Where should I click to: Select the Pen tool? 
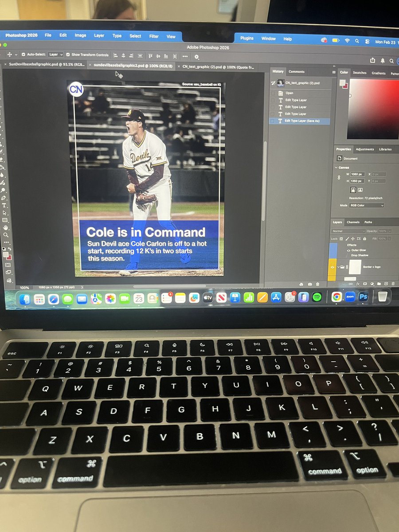pos(4,198)
